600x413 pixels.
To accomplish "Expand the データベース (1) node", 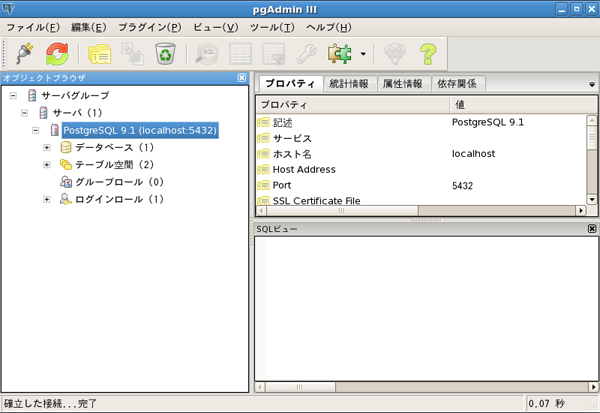I will coord(47,147).
